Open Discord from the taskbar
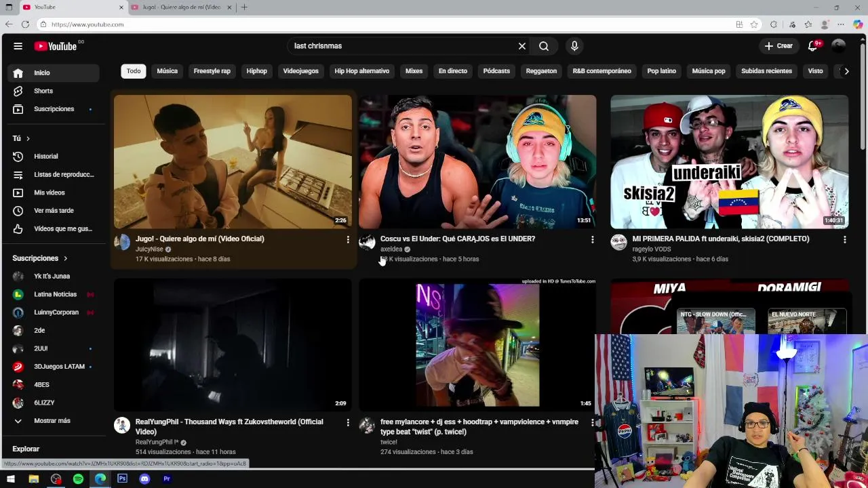This screenshot has height=488, width=868. [x=144, y=479]
